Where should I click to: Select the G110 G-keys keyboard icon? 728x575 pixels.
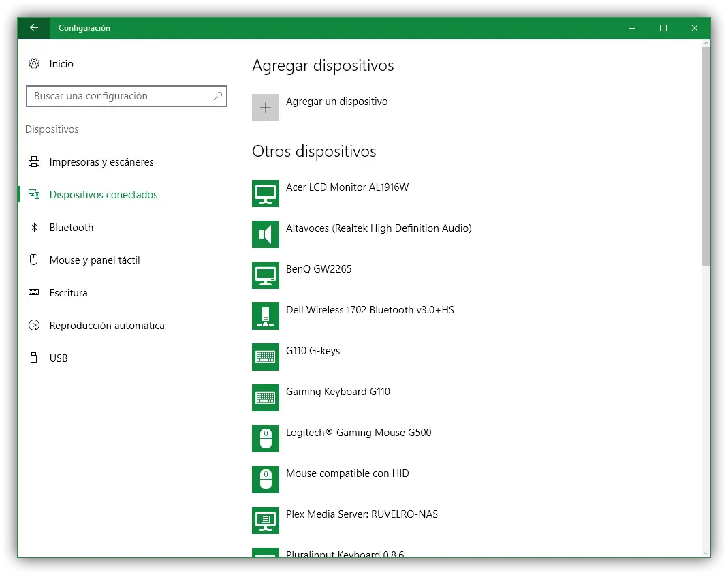[266, 357]
